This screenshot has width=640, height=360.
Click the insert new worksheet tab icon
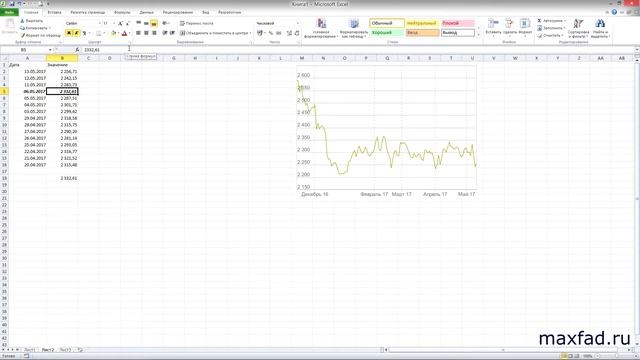point(80,350)
